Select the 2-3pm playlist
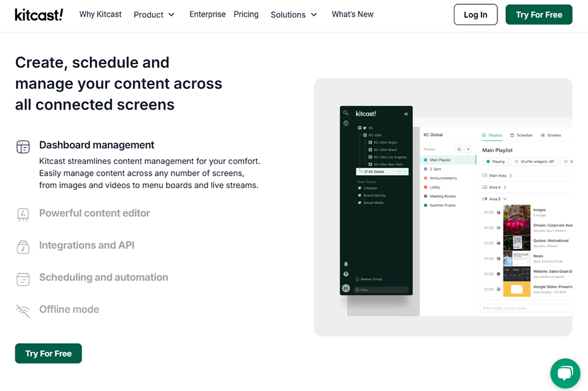The image size is (588, 391). pyautogui.click(x=435, y=169)
